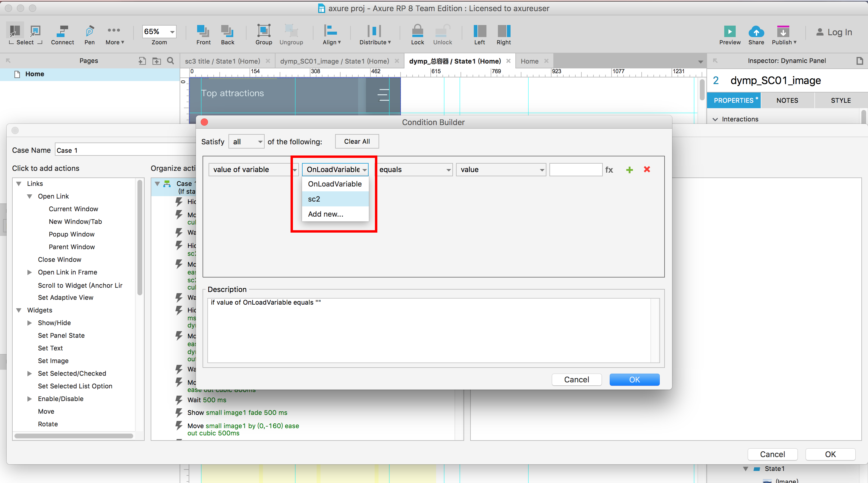Choose sc2 from variable dropdown list
The image size is (868, 483).
click(x=314, y=199)
